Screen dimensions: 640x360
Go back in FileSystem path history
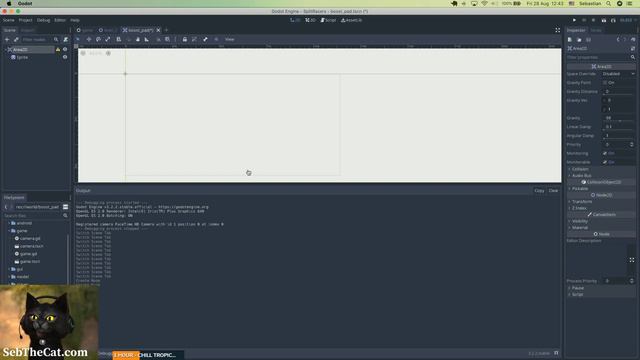[x=6, y=207]
